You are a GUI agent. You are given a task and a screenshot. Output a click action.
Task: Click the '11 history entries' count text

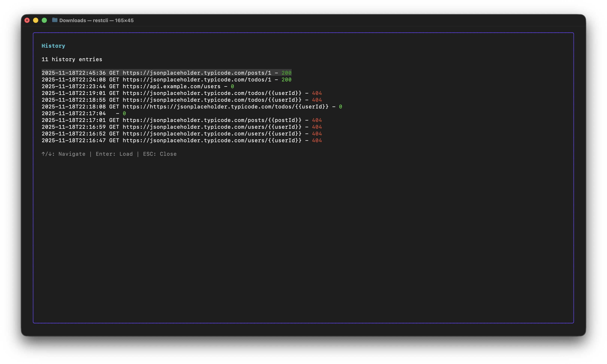(72, 59)
